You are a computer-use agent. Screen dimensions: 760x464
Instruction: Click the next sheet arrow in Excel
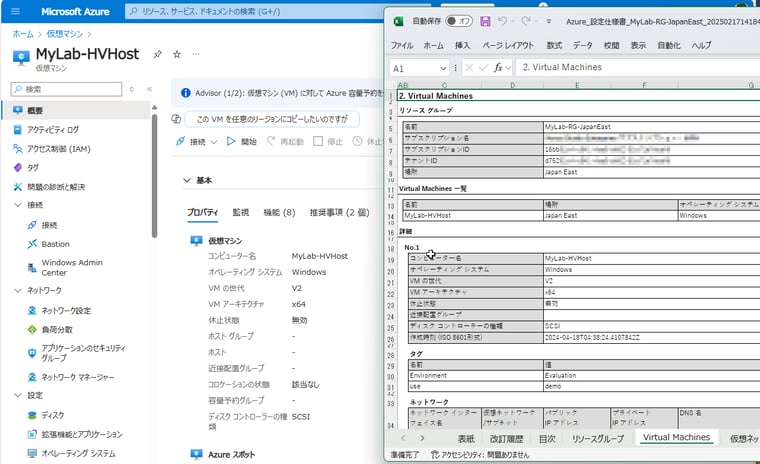pos(422,438)
